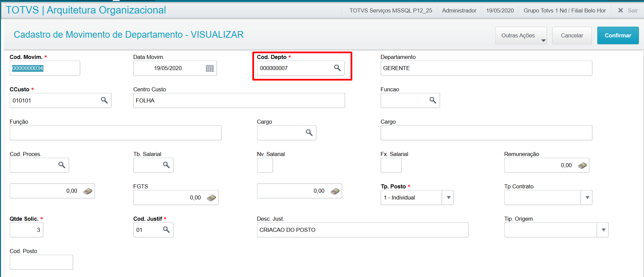
Task: Click Fx. Salarial input box
Action: click(391, 165)
